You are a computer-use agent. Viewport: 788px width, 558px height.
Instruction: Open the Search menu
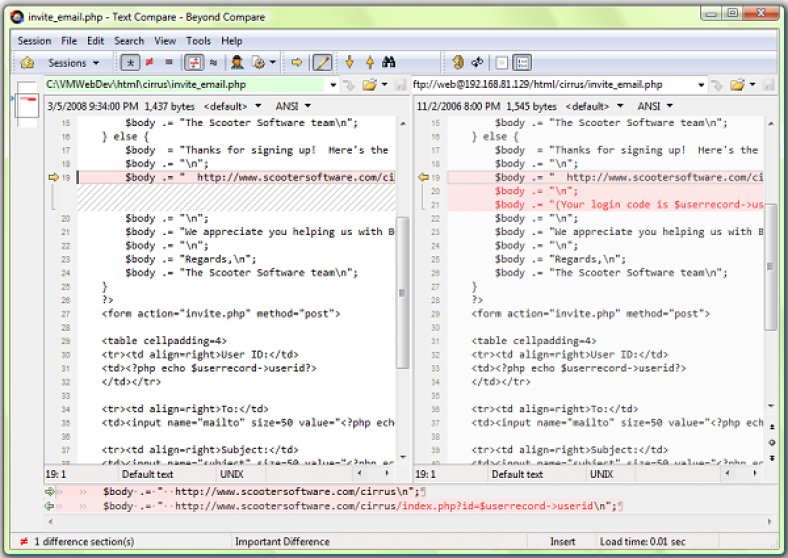point(129,41)
